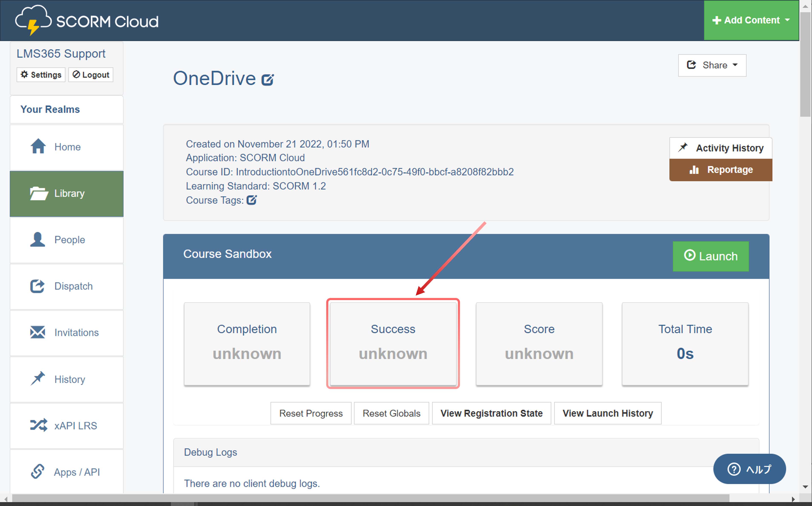This screenshot has height=506, width=812.
Task: Click the Completion status card
Action: click(x=247, y=344)
